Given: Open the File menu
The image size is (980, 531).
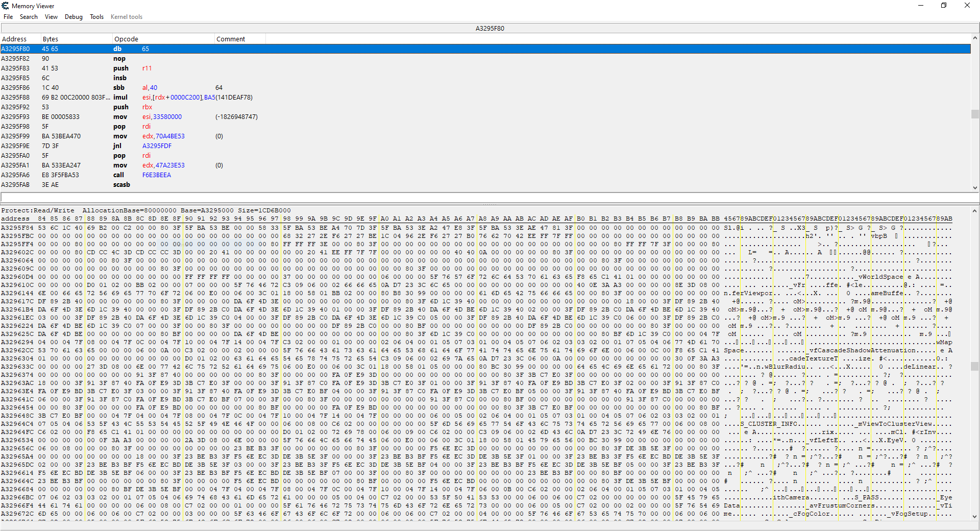Looking at the screenshot, I should (8, 17).
